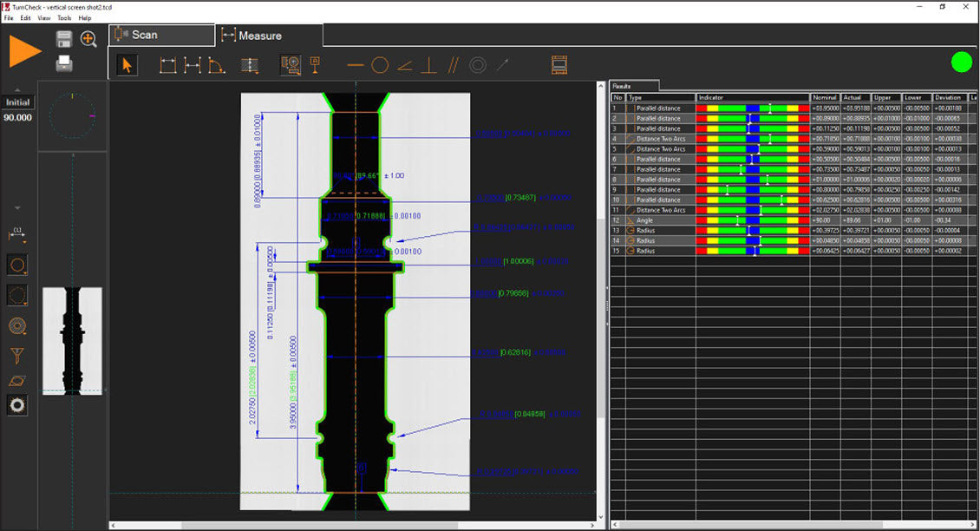Click the part silhouette thumbnail preview
Screen dimensions: 980x531
click(x=73, y=341)
